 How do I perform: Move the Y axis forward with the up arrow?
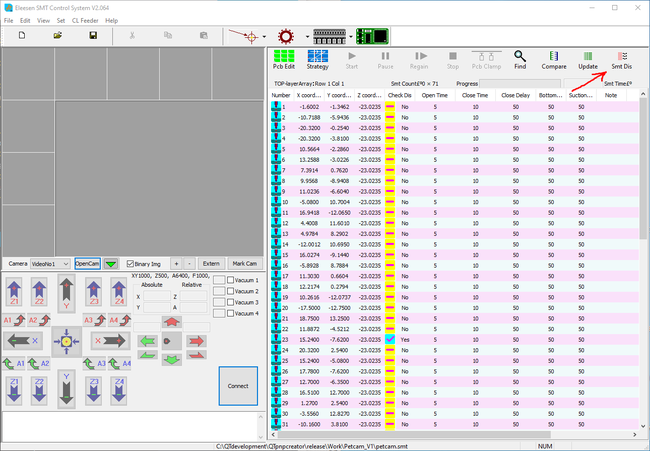pyautogui.click(x=66, y=293)
